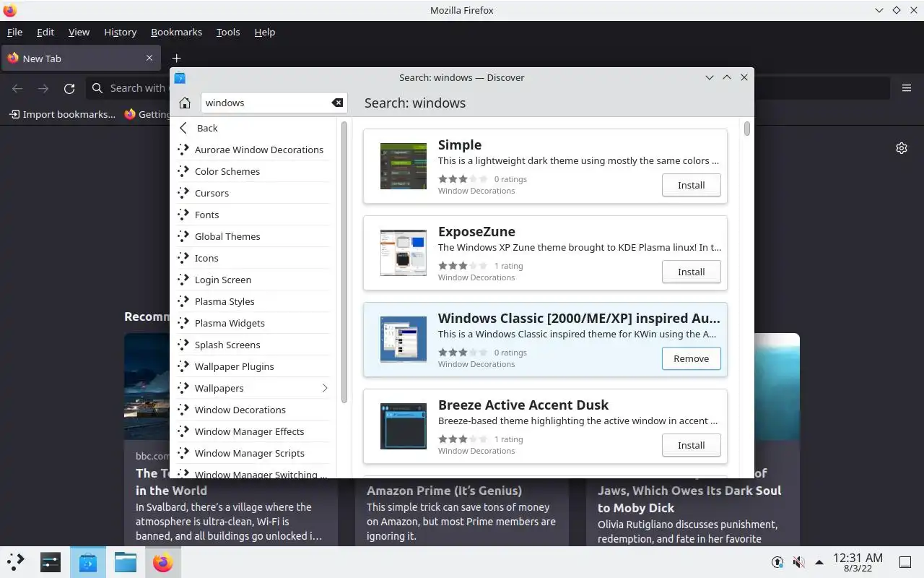Open Dolphin file manager from the taskbar
The height and width of the screenshot is (578, 924).
tap(126, 562)
